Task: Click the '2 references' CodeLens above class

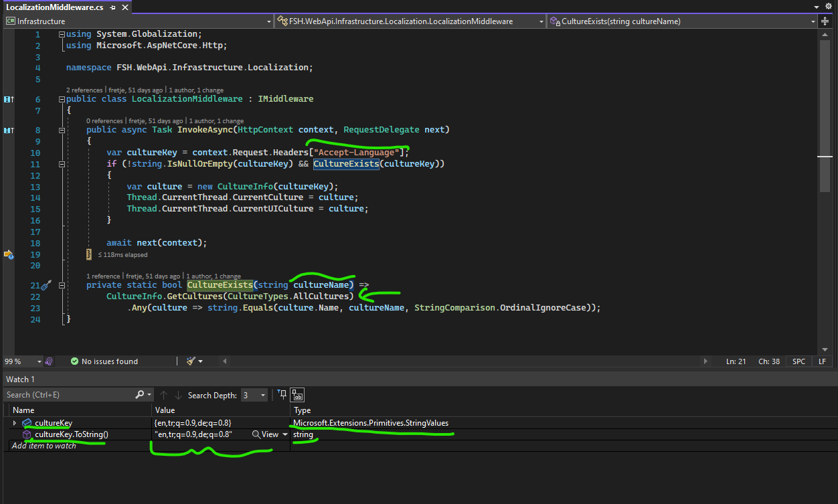Action: coord(84,90)
